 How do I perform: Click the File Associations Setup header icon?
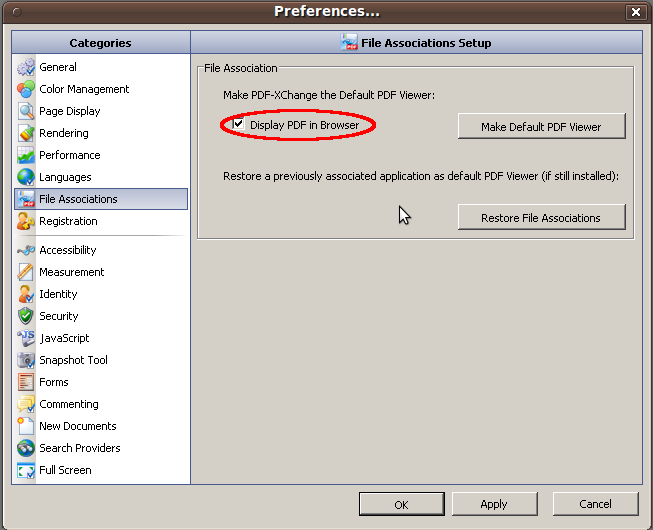(349, 42)
